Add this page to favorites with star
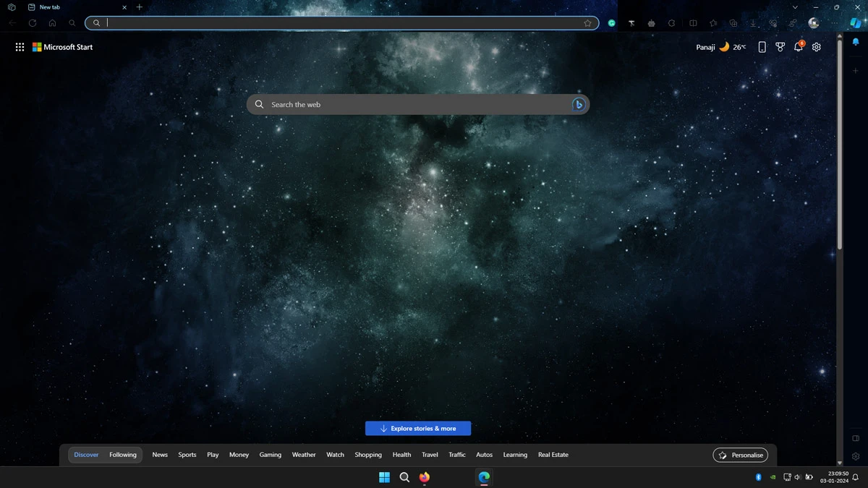Image resolution: width=868 pixels, height=488 pixels. coord(587,23)
